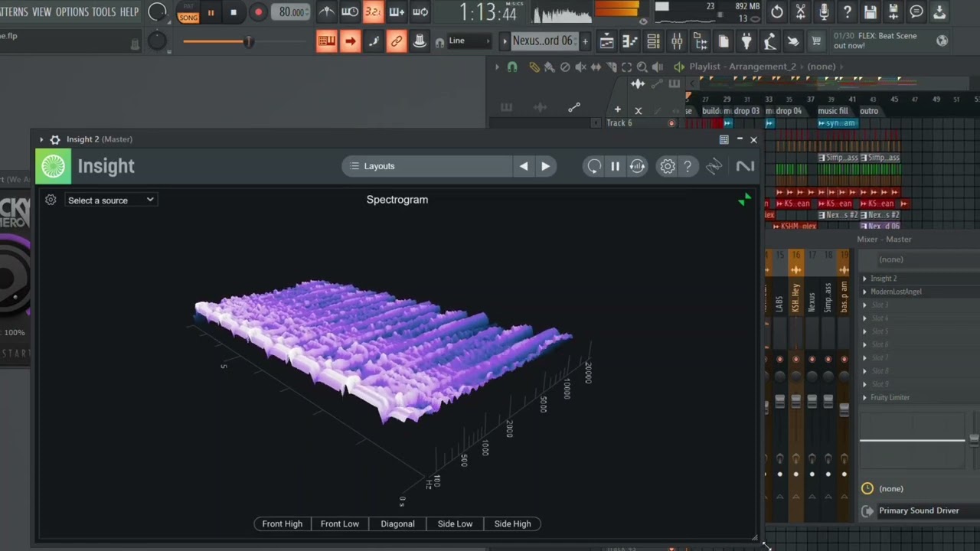The image size is (980, 551).
Task: Expand the ModernLostAngel mixer slot arrow
Action: [865, 292]
